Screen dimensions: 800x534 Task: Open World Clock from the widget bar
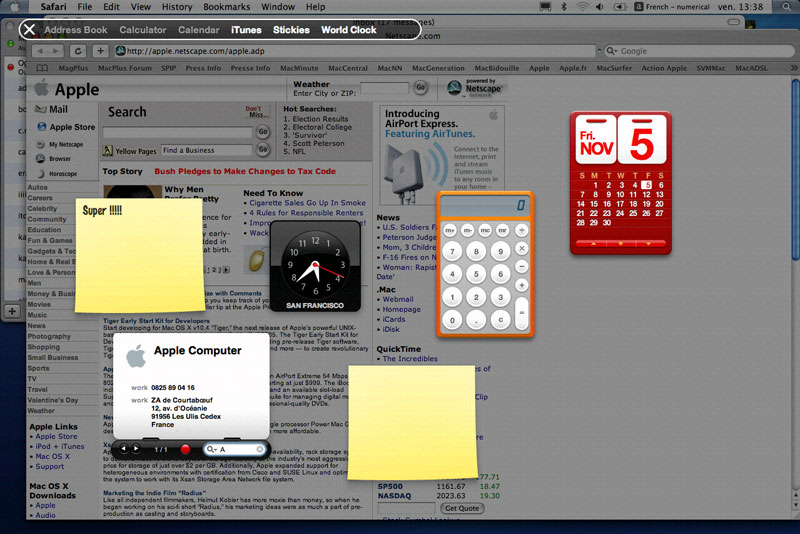coord(349,30)
